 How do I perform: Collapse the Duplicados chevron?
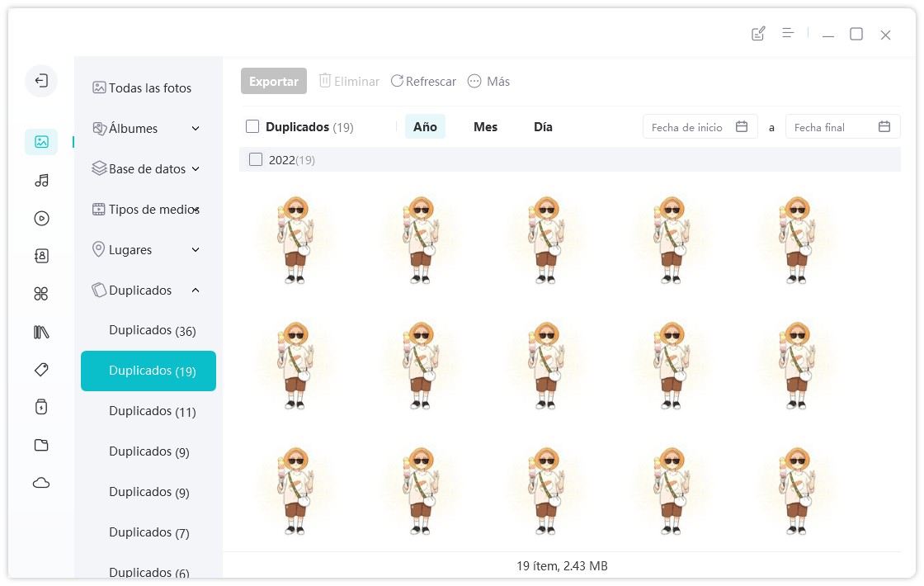pos(196,290)
